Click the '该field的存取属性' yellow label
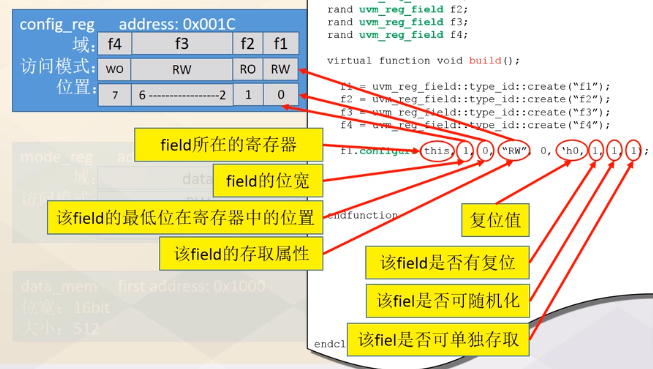 click(x=241, y=254)
